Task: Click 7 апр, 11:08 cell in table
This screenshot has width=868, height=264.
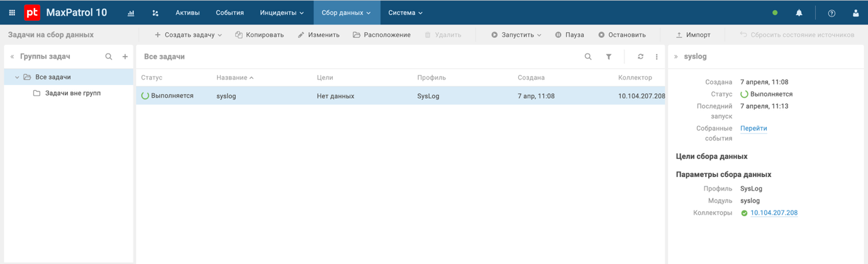Action: (x=536, y=96)
